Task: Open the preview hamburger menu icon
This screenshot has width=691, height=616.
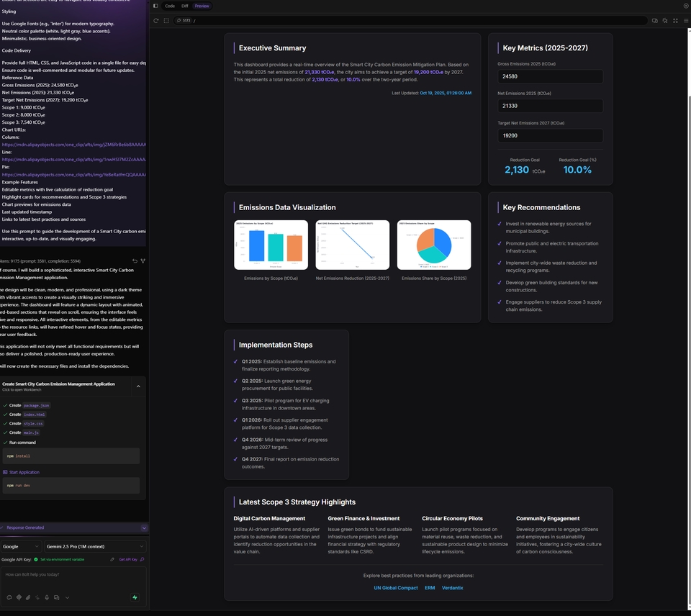Action: 686,21
